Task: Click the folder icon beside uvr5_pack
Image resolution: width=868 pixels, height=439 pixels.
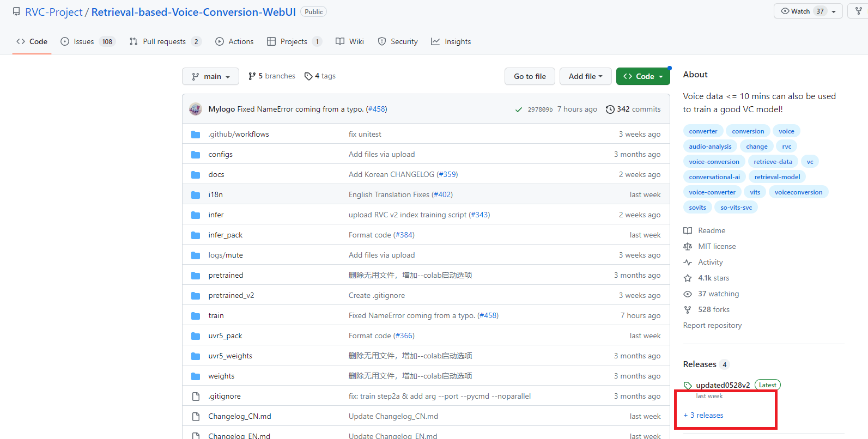Action: pyautogui.click(x=196, y=336)
